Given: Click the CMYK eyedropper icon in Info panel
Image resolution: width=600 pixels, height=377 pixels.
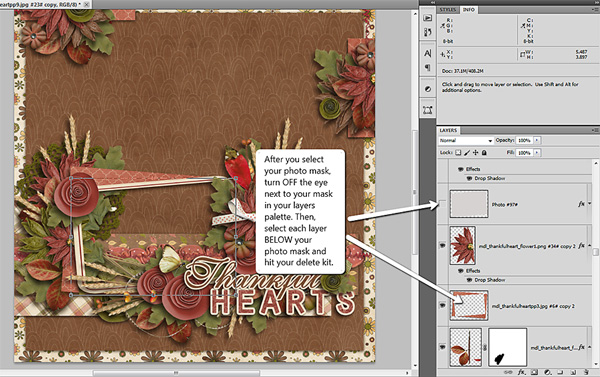Looking at the screenshot, I should 523,26.
